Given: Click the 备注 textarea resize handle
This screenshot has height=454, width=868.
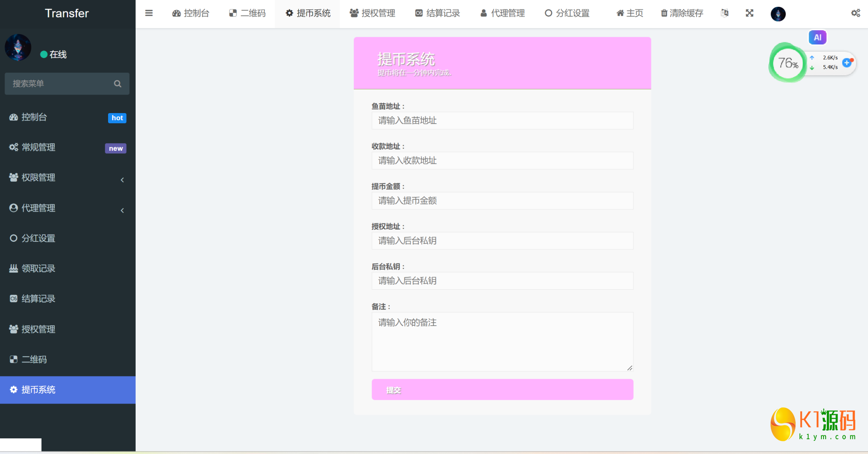Looking at the screenshot, I should coord(630,368).
